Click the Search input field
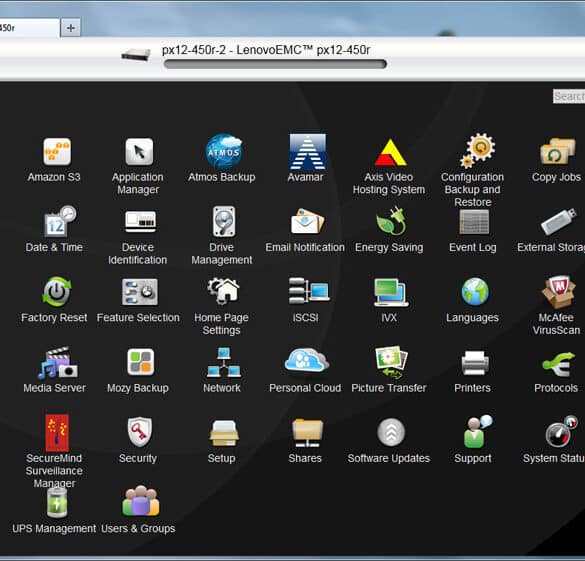The height and width of the screenshot is (561, 585). tap(569, 96)
